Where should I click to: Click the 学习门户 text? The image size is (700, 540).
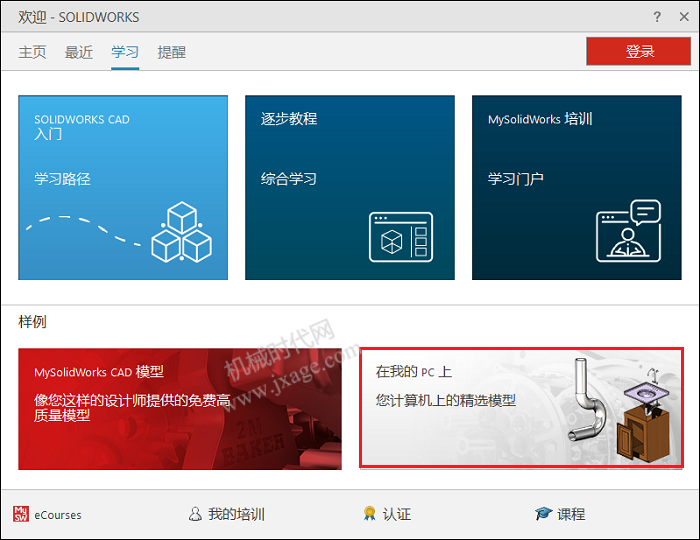(x=516, y=179)
